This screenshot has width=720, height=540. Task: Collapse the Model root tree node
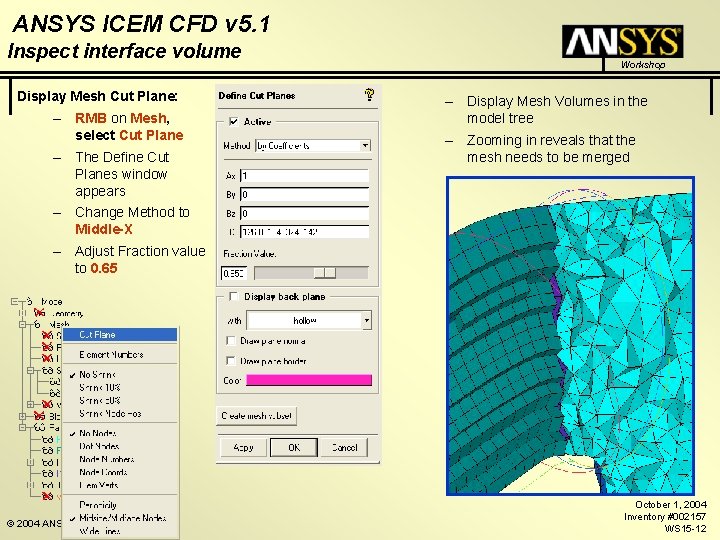coord(15,302)
